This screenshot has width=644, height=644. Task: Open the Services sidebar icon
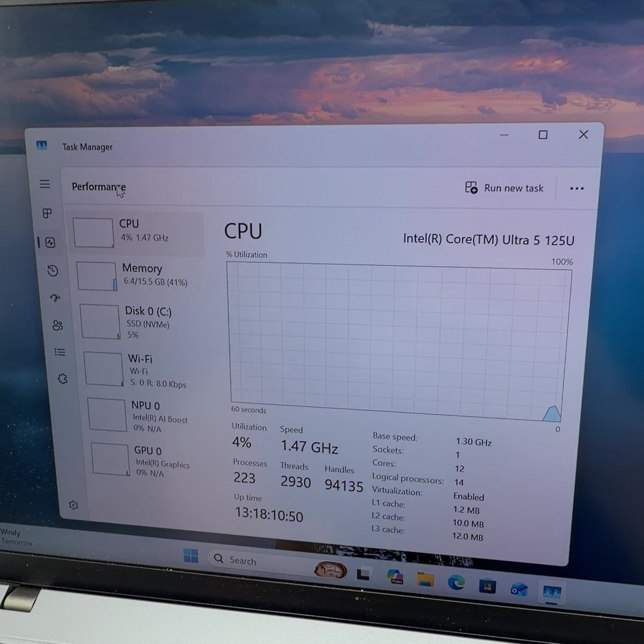coord(63,379)
